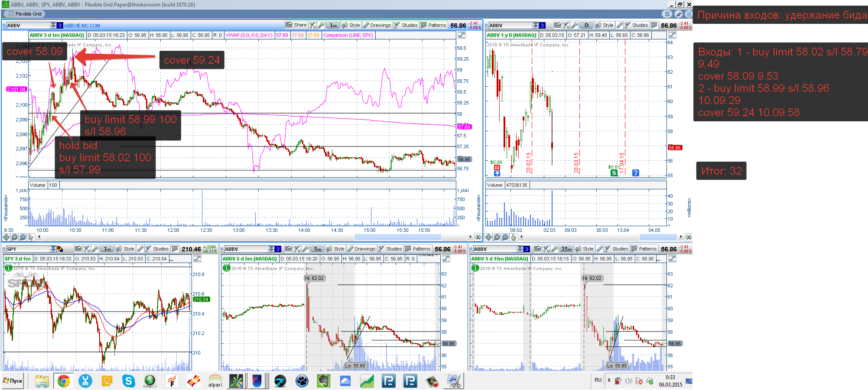Click the info icon on ABBV 15m chart

[475, 268]
